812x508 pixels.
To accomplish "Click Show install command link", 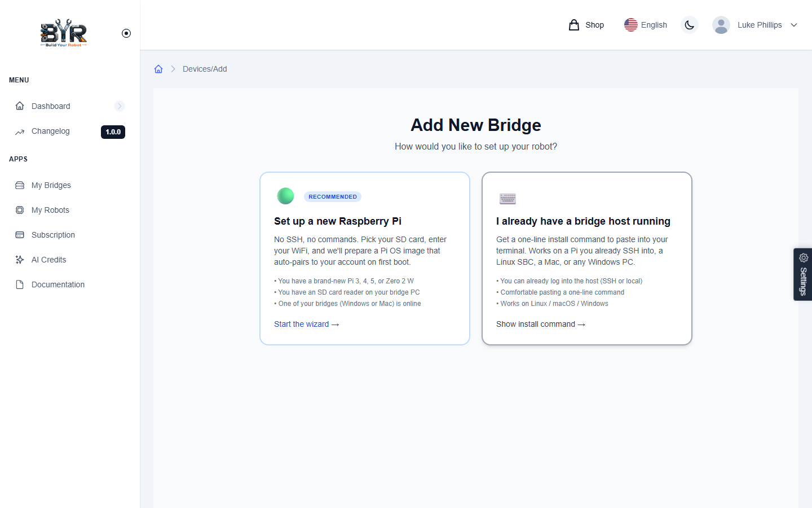I will pyautogui.click(x=541, y=324).
